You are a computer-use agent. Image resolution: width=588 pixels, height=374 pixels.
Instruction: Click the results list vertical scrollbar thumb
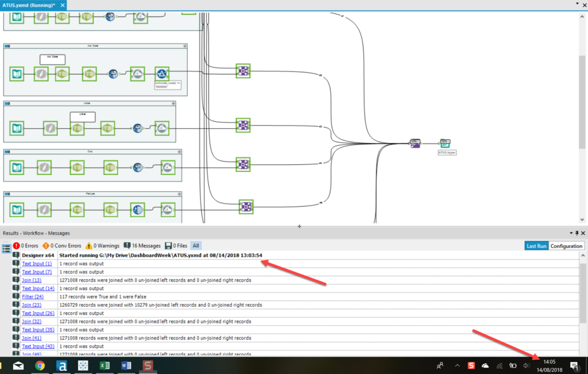click(x=583, y=292)
